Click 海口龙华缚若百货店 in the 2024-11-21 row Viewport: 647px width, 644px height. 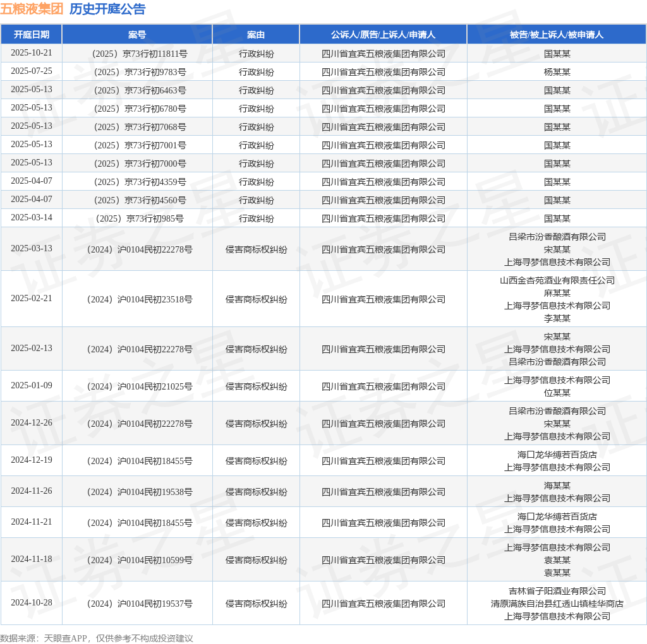557,516
